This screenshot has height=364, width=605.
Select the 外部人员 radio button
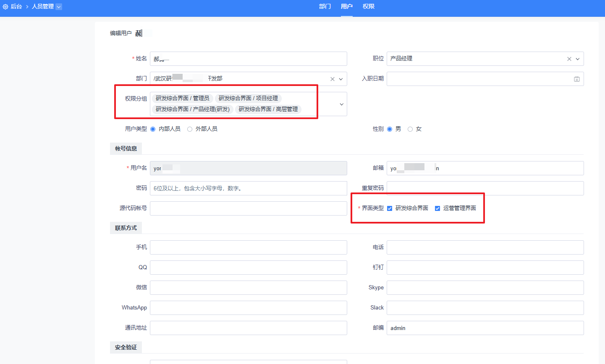point(190,129)
